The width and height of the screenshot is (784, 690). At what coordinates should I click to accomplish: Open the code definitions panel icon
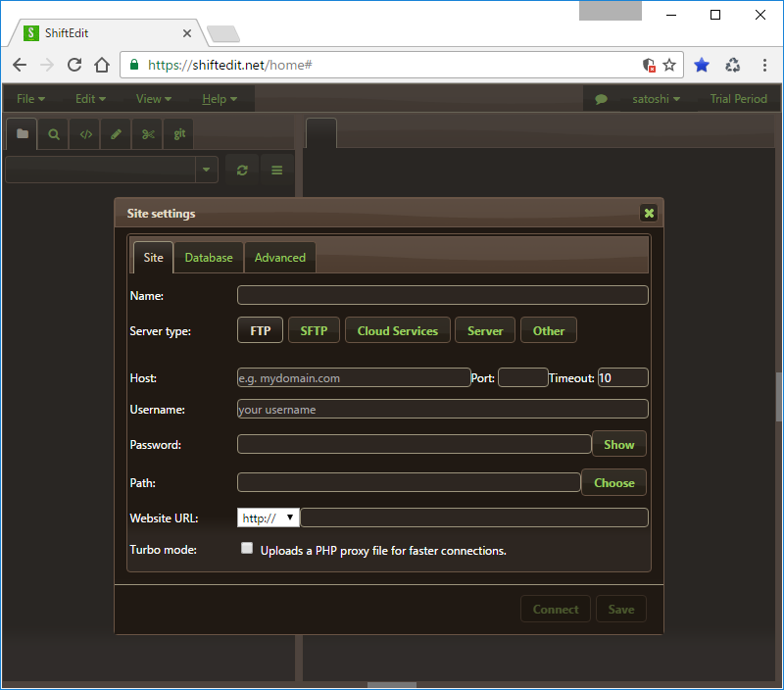(x=85, y=134)
